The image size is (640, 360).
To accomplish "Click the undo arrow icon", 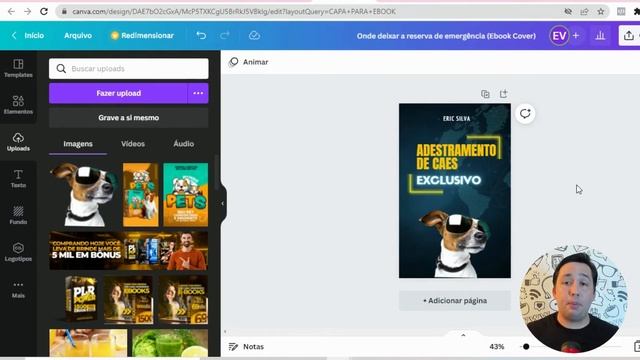I will (x=201, y=36).
